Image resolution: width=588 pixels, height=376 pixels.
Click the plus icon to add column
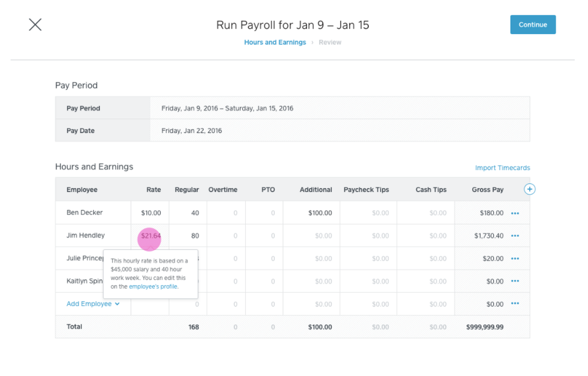pos(530,189)
